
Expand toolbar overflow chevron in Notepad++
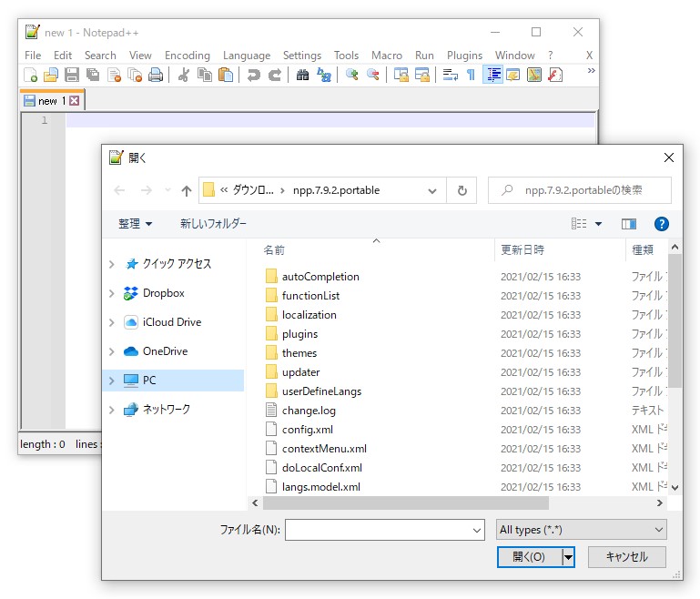coord(591,70)
